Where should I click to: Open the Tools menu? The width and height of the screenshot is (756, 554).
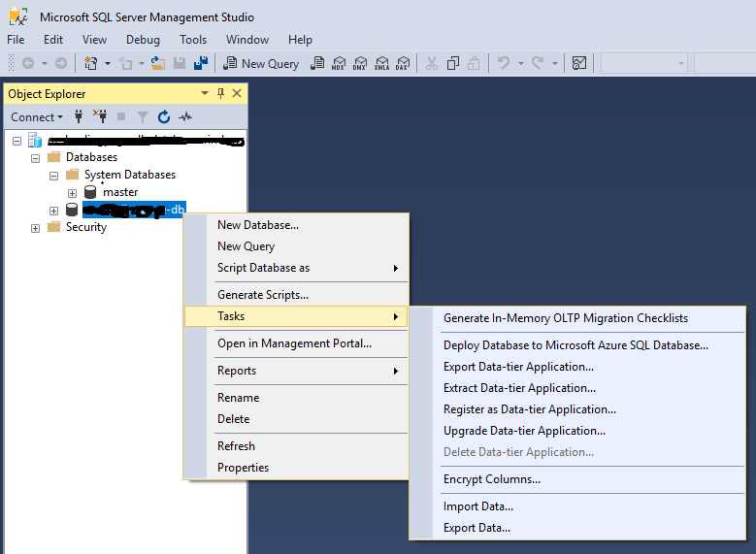(193, 40)
